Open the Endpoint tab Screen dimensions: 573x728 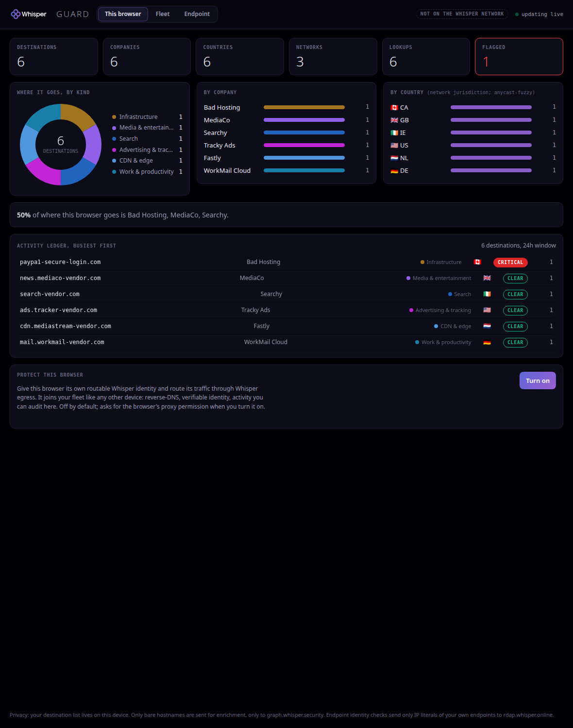tap(197, 14)
